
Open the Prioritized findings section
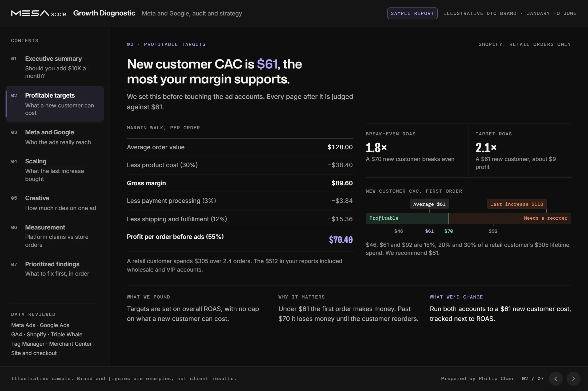point(55,269)
